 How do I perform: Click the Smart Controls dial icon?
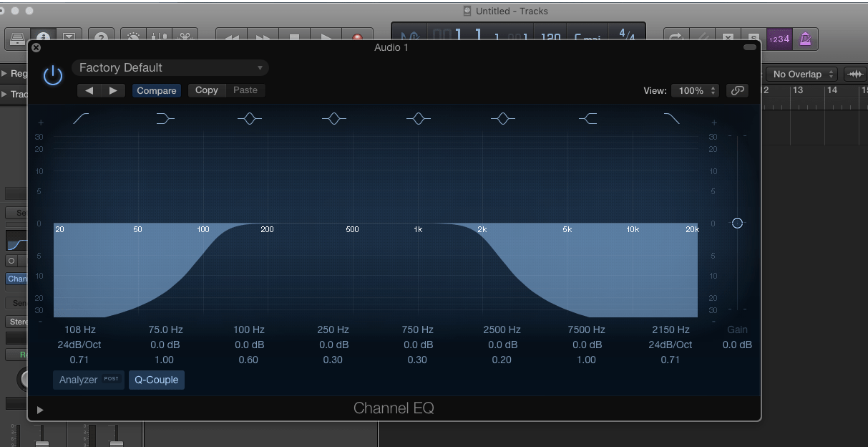(132, 36)
